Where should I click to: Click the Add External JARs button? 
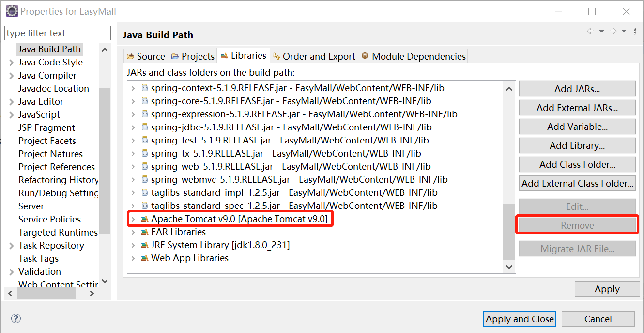[577, 107]
